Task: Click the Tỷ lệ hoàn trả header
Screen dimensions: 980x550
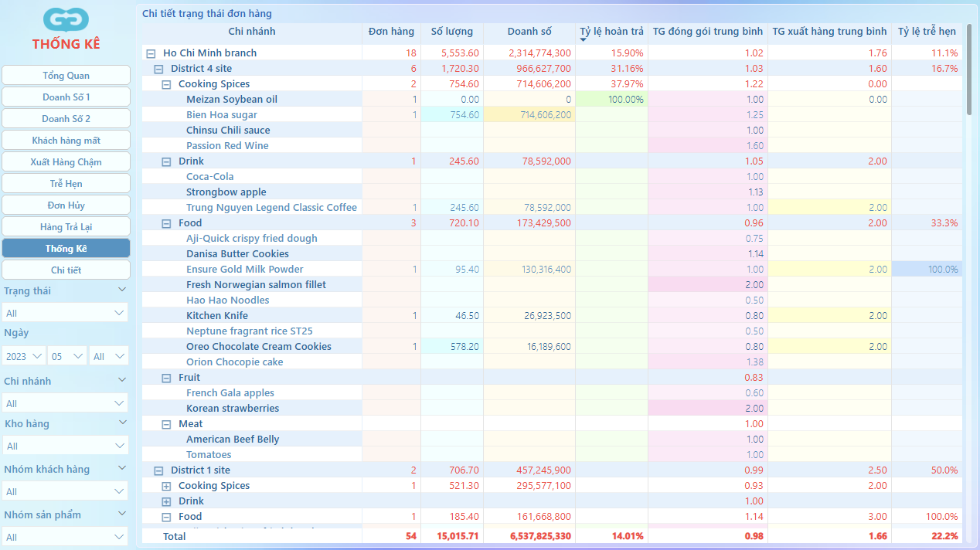Action: pos(611,32)
